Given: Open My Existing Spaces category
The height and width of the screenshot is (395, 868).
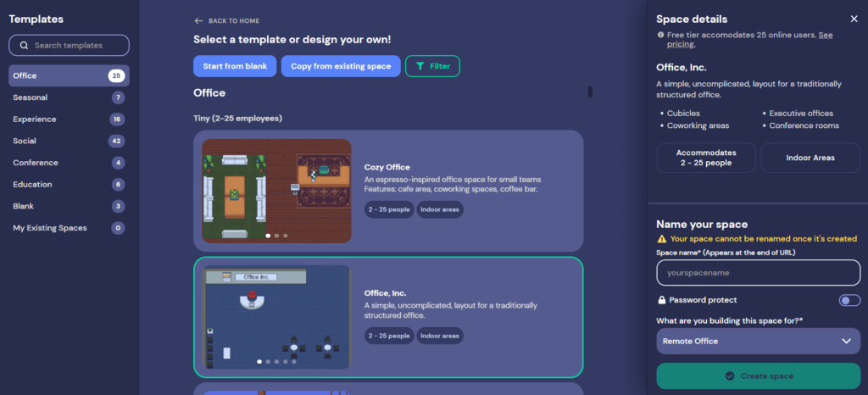Looking at the screenshot, I should [x=69, y=228].
